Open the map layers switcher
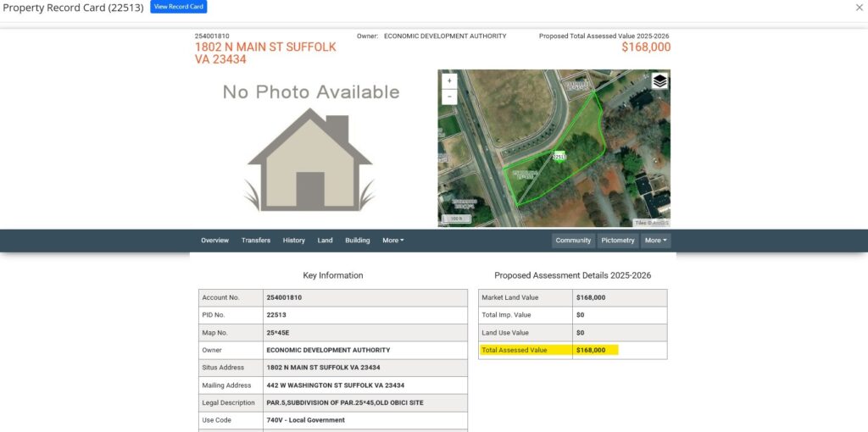This screenshot has width=868, height=432. 659,81
